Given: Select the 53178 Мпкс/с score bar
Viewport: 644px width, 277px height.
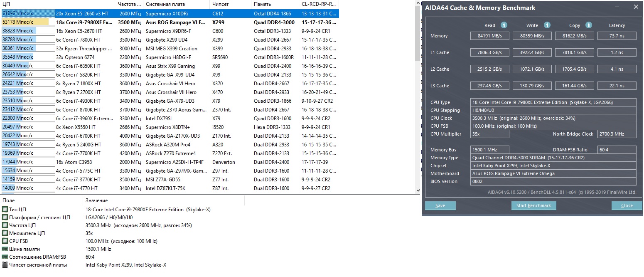Looking at the screenshot, I should pyautogui.click(x=28, y=22).
